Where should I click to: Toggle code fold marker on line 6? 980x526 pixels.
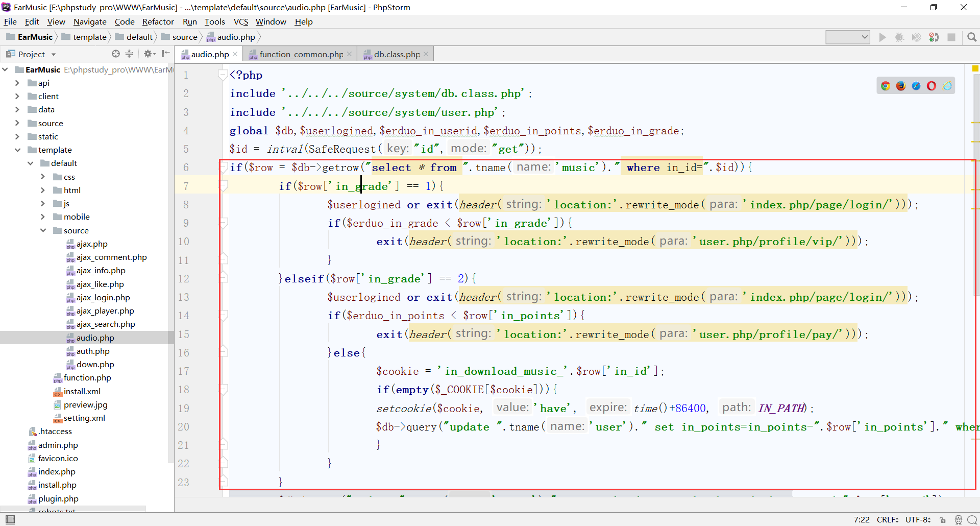(x=224, y=167)
